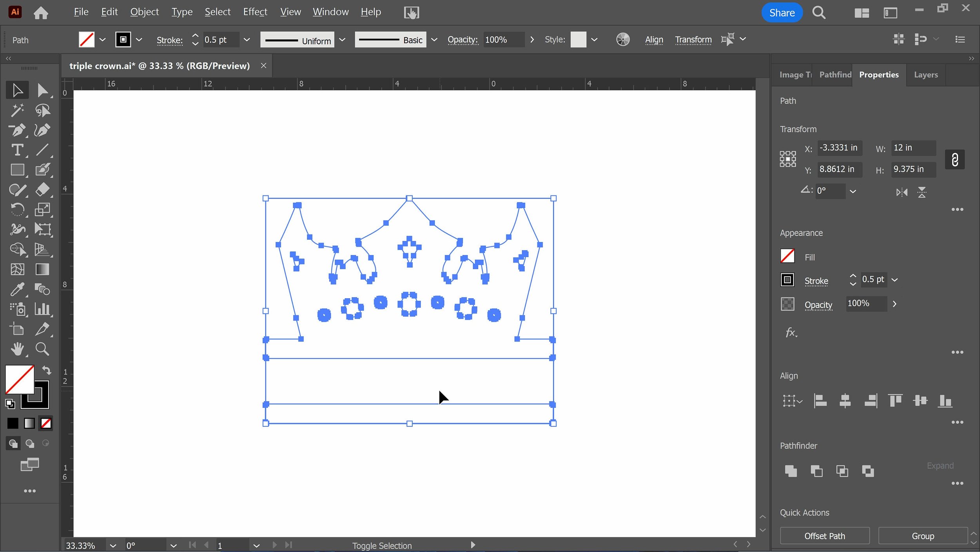
Task: Reset to default fill and stroke
Action: click(10, 403)
